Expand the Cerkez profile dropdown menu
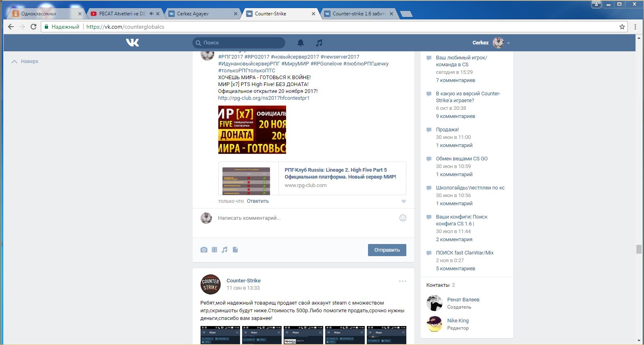 pos(508,43)
